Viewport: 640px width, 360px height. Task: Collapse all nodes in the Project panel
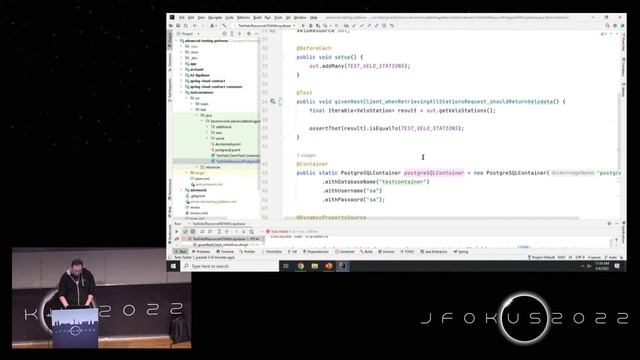pos(240,33)
